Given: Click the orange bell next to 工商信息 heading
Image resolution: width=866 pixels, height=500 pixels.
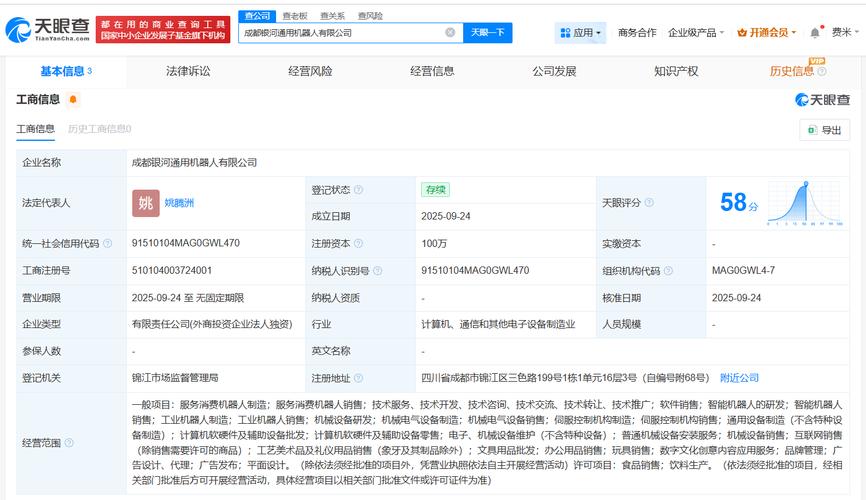Looking at the screenshot, I should pos(72,99).
